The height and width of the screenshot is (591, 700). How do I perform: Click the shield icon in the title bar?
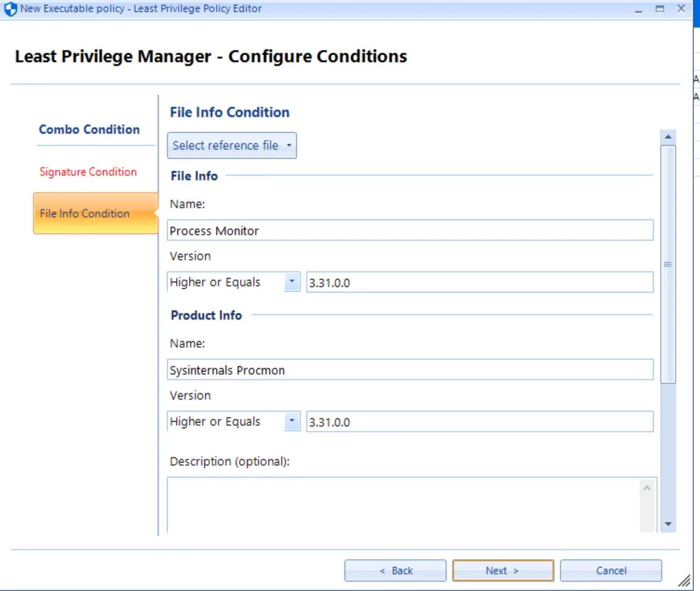(x=11, y=8)
